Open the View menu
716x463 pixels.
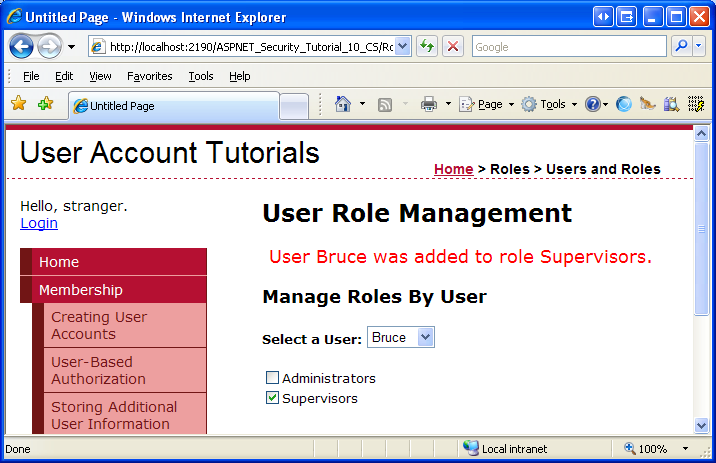(100, 76)
